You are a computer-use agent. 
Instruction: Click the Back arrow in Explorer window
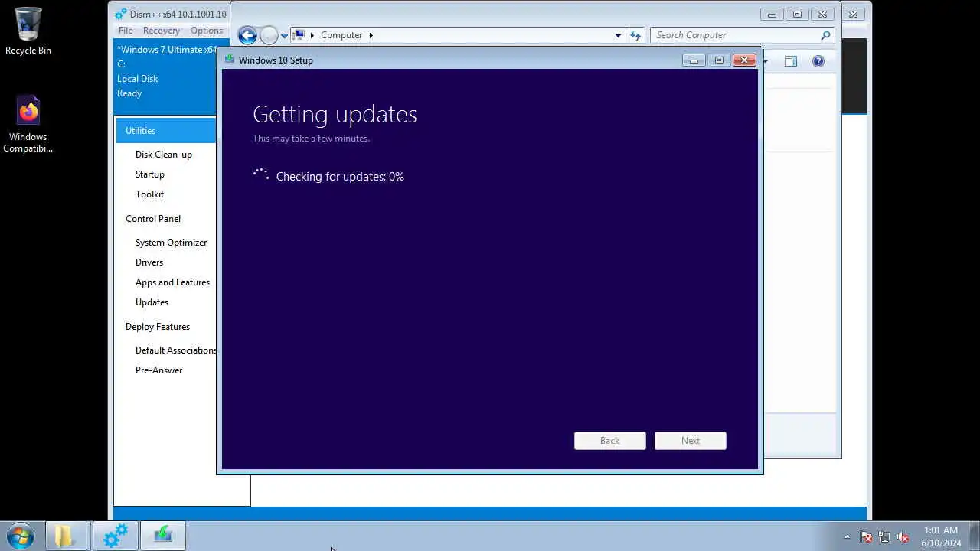click(x=247, y=35)
